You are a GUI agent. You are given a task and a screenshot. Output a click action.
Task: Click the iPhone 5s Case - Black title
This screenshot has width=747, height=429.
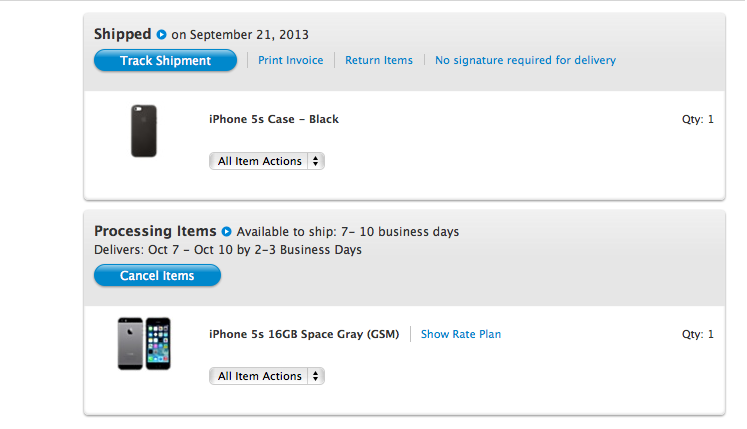click(274, 119)
